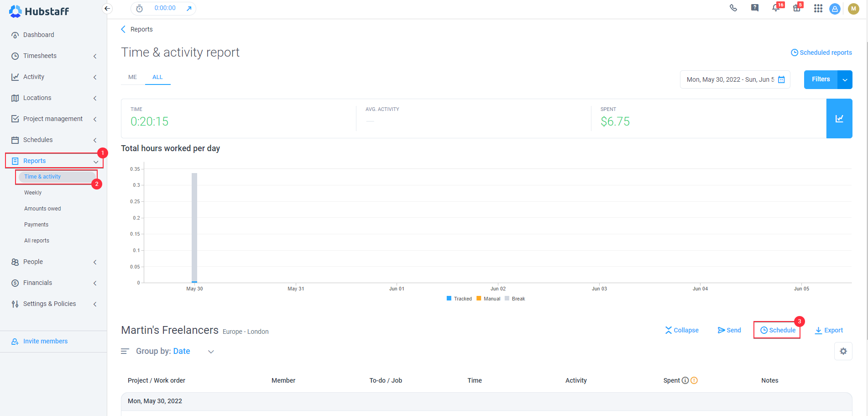Switch to the ME tab
Screen dimensions: 868x416
click(132, 77)
